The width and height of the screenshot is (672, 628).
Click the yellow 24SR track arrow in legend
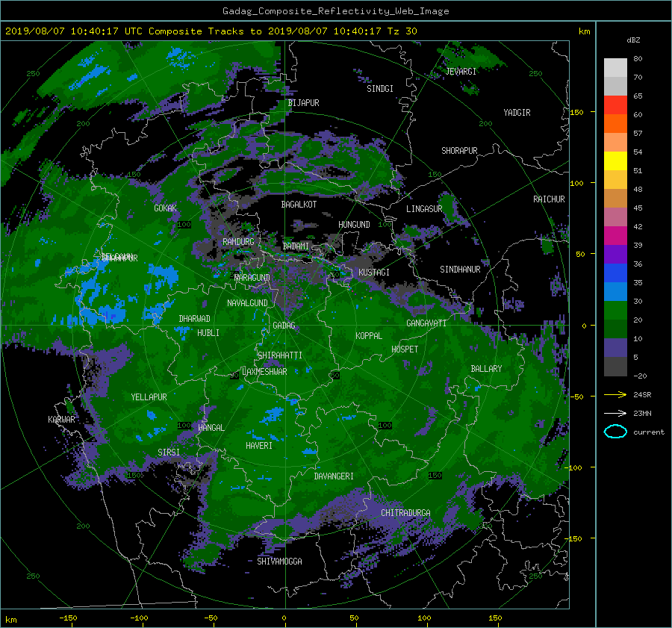(615, 395)
